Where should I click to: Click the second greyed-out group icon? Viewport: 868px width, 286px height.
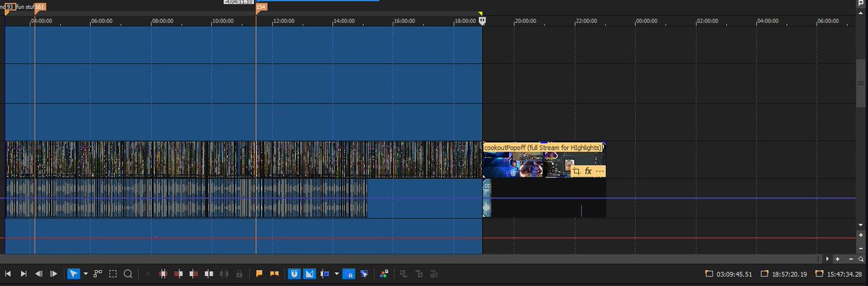[x=419, y=274]
